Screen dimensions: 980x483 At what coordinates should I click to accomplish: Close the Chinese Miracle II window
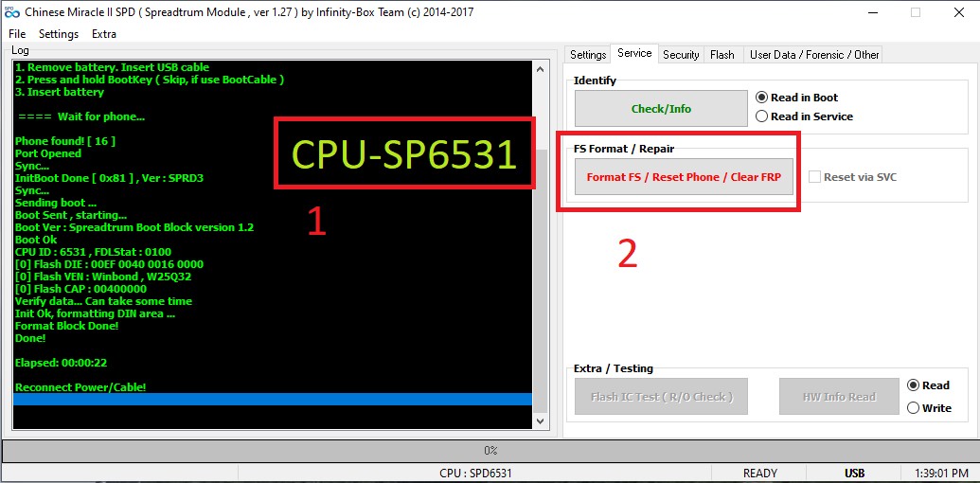pos(959,12)
